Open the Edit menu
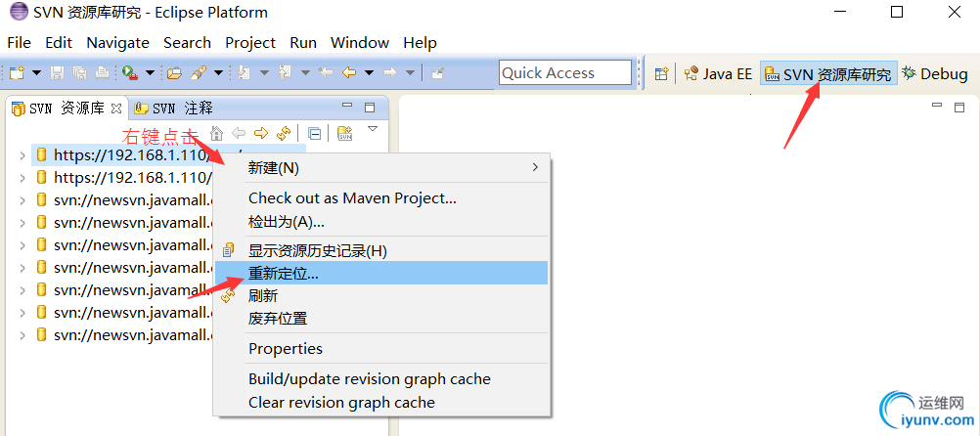980x436 pixels. click(x=59, y=42)
